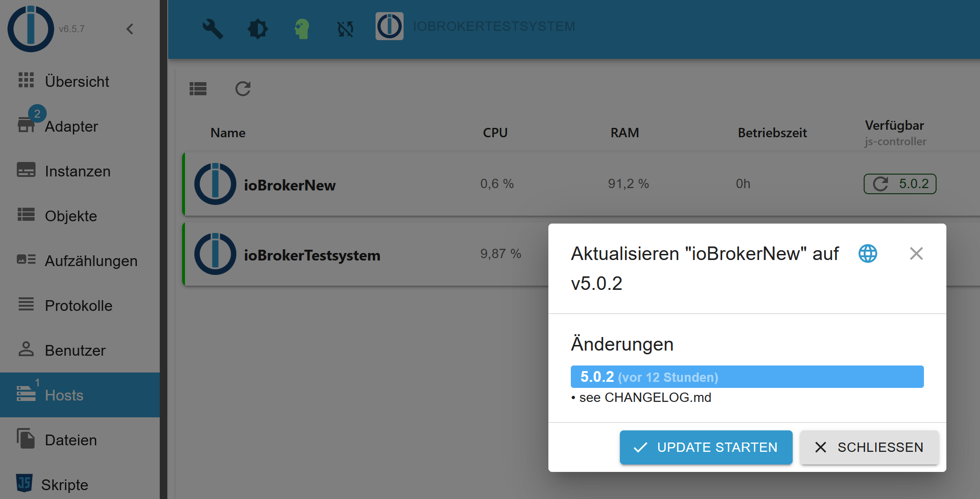This screenshot has width=980, height=499.
Task: Open the Übersicht menu item
Action: pyautogui.click(x=77, y=81)
